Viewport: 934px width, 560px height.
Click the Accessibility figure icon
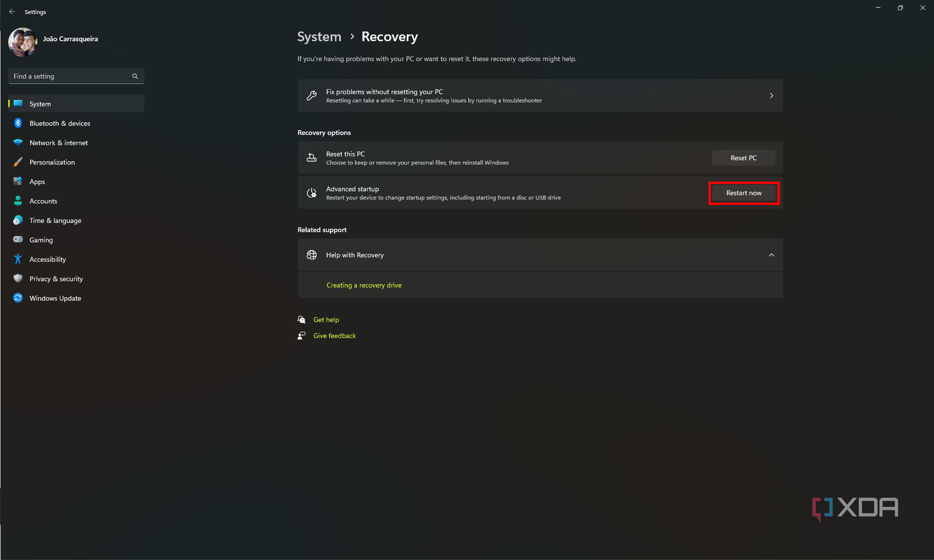tap(18, 259)
